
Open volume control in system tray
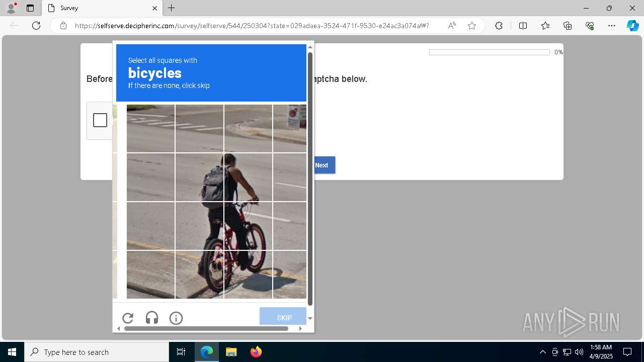click(x=579, y=352)
